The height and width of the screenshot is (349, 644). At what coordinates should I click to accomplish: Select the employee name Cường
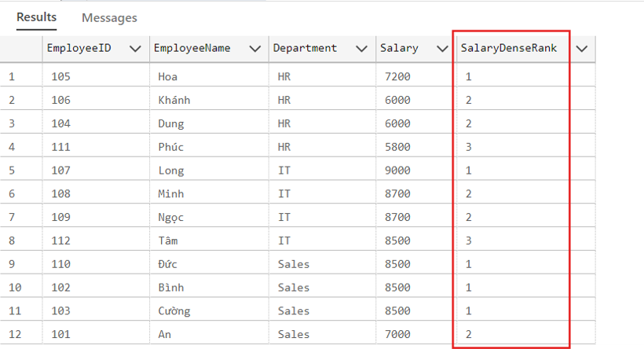tap(209, 310)
